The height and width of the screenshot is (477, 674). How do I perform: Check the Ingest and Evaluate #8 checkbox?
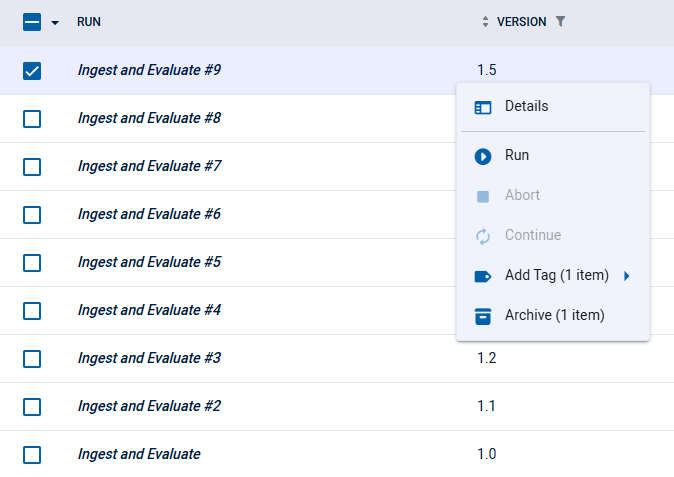(32, 119)
